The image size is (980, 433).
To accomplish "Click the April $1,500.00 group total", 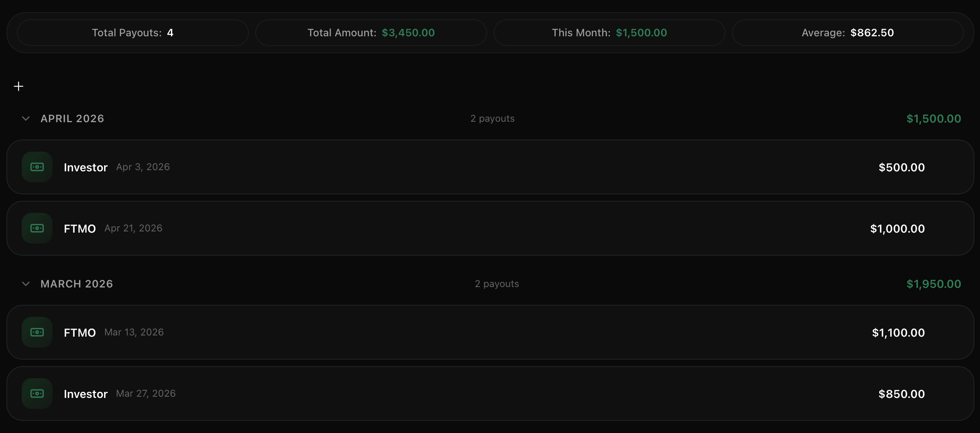I will click(934, 119).
